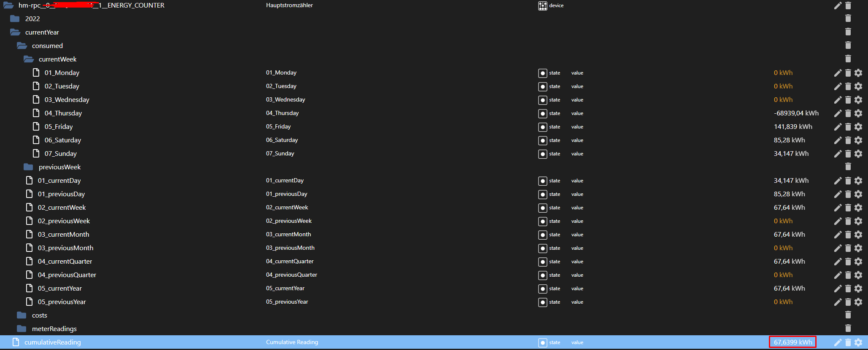Viewport: 868px width, 350px height.
Task: Click the 0 kWh value of 01_Monday
Action: (783, 73)
